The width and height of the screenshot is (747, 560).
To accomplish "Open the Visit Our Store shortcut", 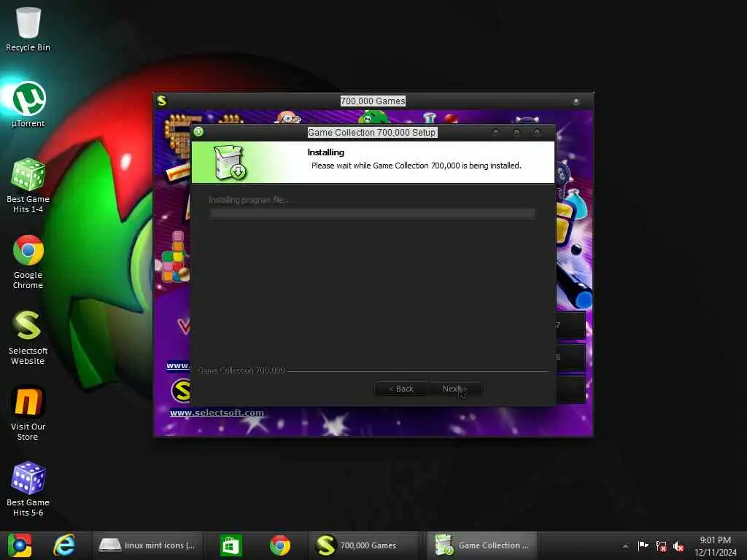I will pyautogui.click(x=28, y=413).
